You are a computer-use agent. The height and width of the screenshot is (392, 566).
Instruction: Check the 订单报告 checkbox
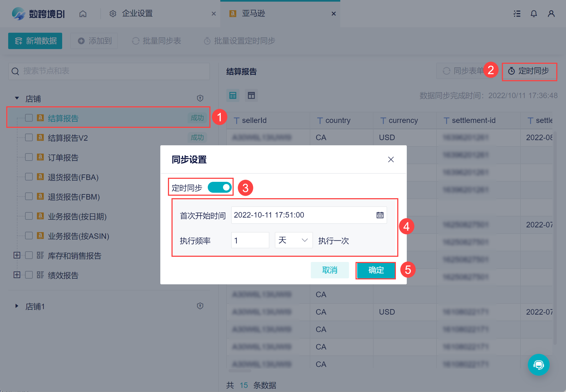[x=29, y=157]
